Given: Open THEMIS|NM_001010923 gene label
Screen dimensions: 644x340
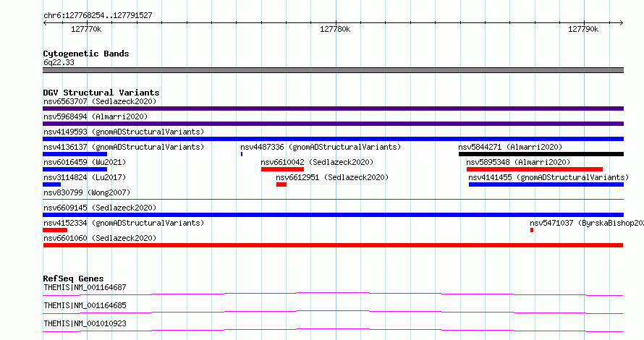Looking at the screenshot, I should 85,323.
